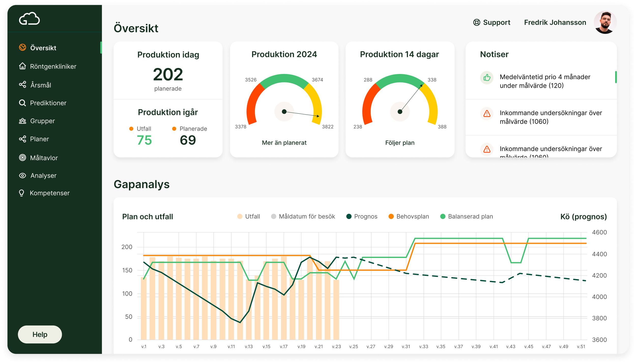The height and width of the screenshot is (364, 636).
Task: Click the Grupper people icon
Action: click(23, 121)
